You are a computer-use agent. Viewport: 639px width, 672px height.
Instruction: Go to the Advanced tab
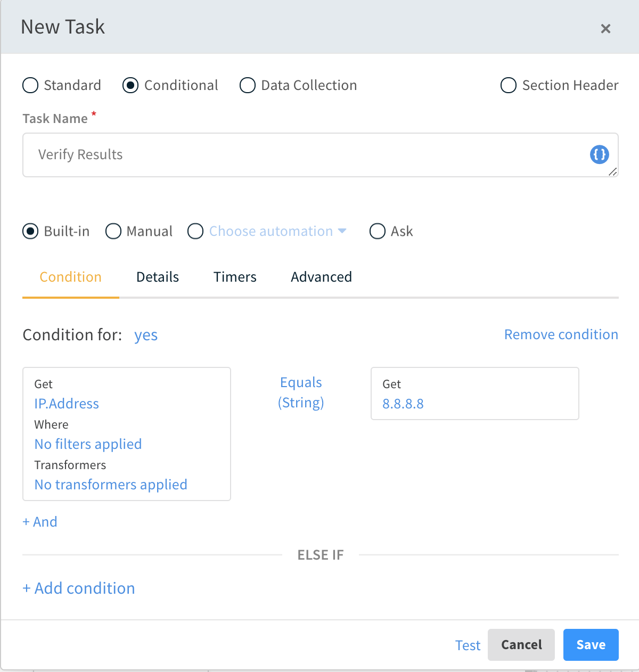(321, 277)
